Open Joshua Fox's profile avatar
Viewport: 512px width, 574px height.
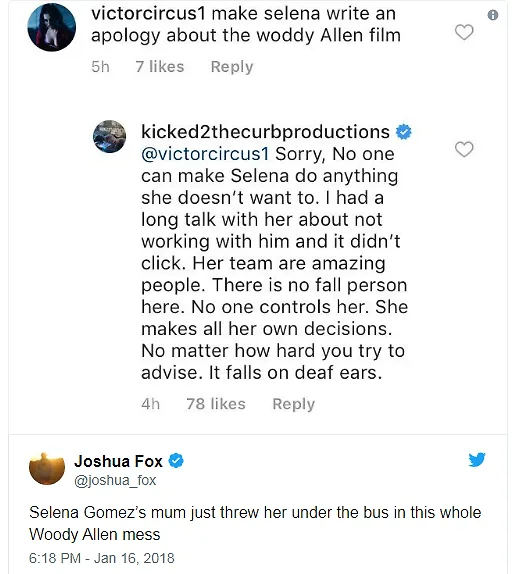pos(47,469)
